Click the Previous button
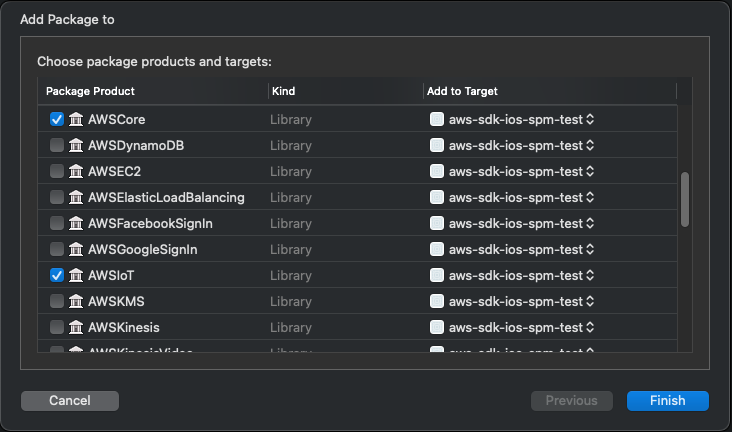The height and width of the screenshot is (432, 732). pyautogui.click(x=572, y=401)
